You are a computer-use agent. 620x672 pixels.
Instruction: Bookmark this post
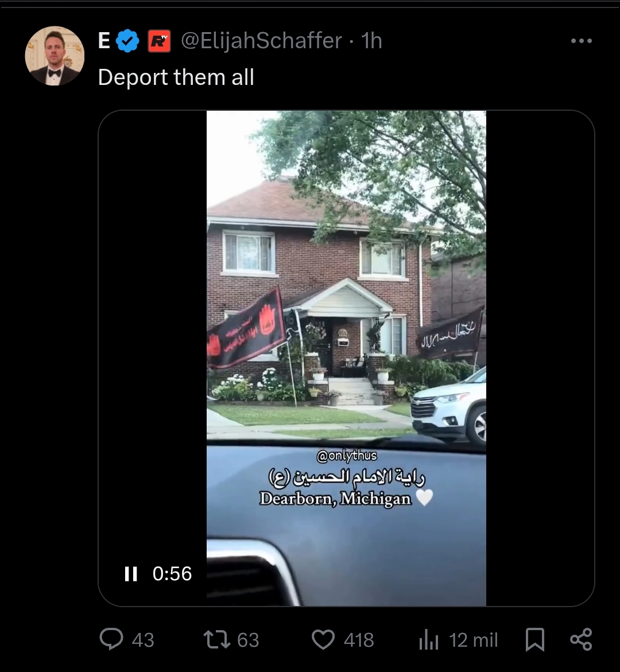[x=535, y=639]
